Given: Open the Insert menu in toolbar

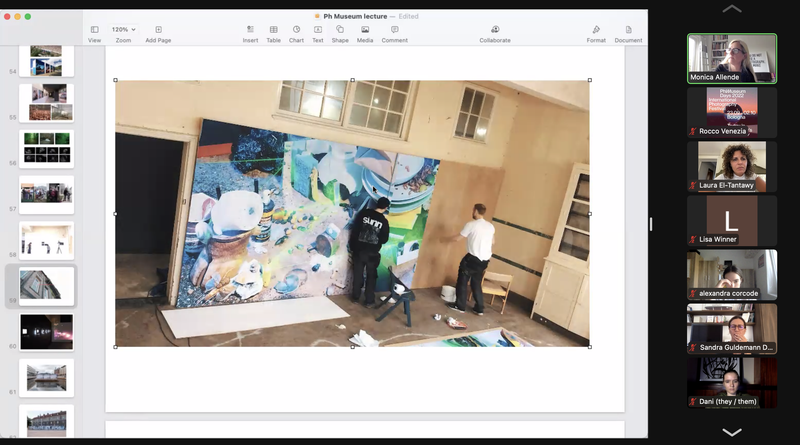Looking at the screenshot, I should 250,34.
